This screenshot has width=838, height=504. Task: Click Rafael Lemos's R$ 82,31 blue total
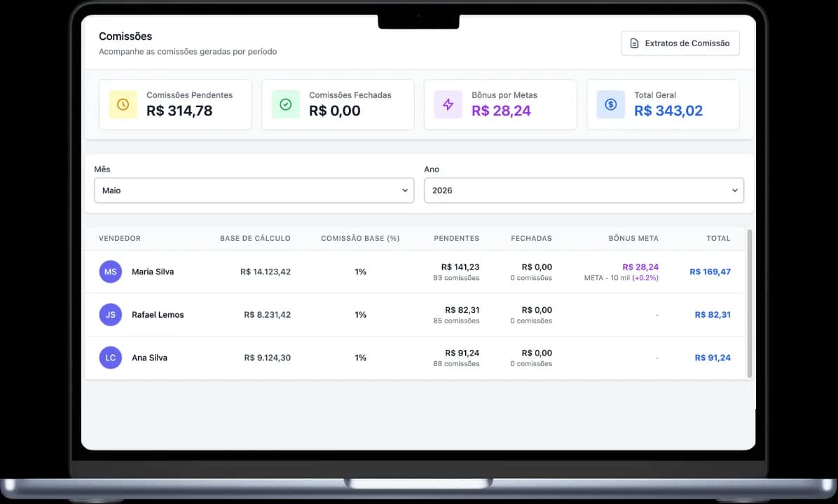click(713, 315)
